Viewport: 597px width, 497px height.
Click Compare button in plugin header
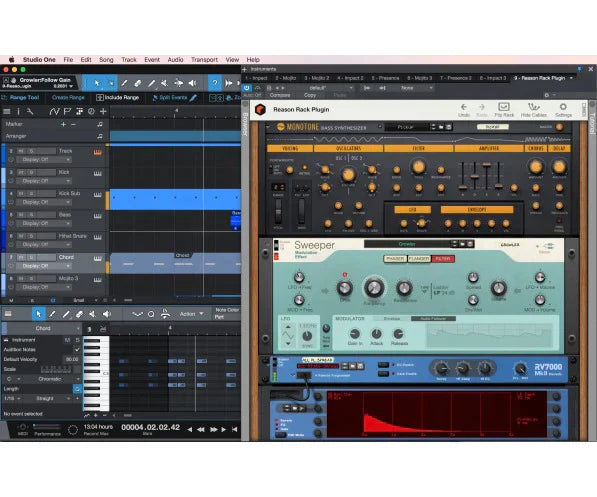click(280, 95)
